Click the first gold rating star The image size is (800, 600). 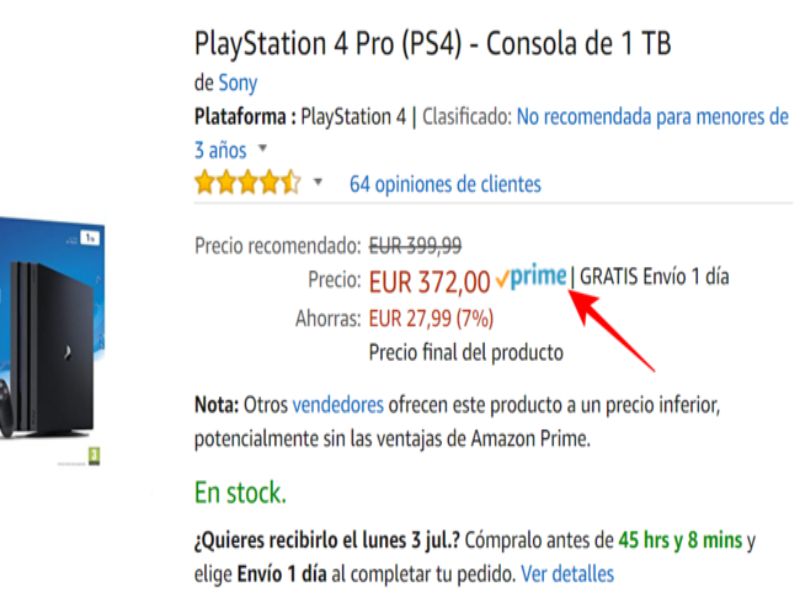pos(204,182)
